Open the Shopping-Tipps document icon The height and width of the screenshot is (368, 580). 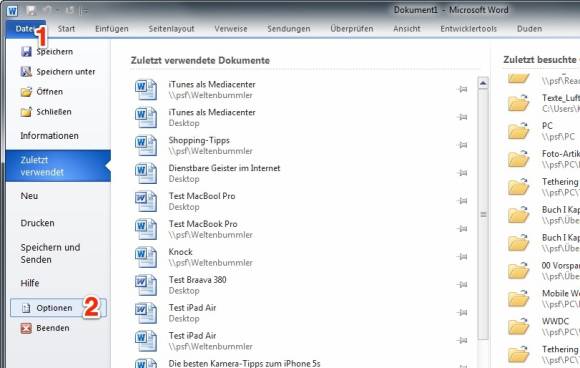tap(146, 145)
